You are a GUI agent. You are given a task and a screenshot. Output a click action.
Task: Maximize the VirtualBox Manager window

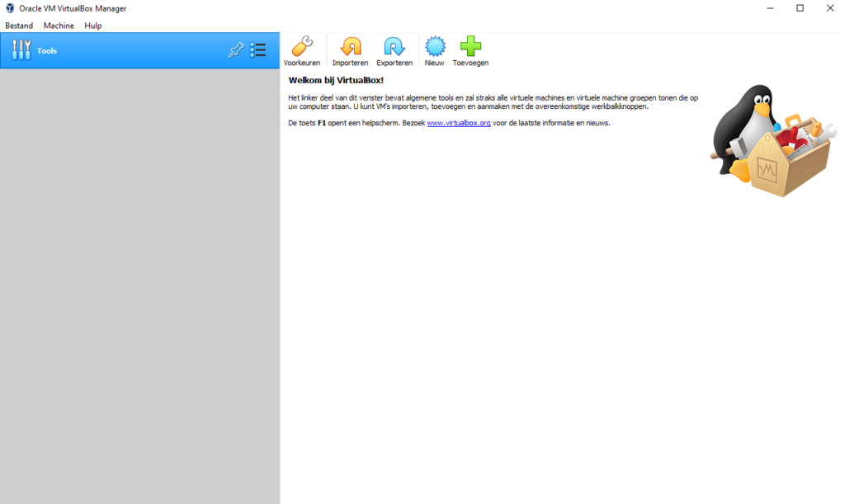tap(800, 8)
